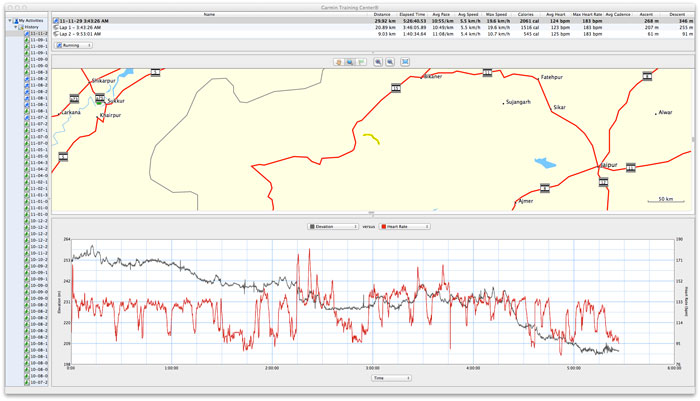The width and height of the screenshot is (700, 401).
Task: Collapse the My Activities tree node
Action: click(x=10, y=21)
